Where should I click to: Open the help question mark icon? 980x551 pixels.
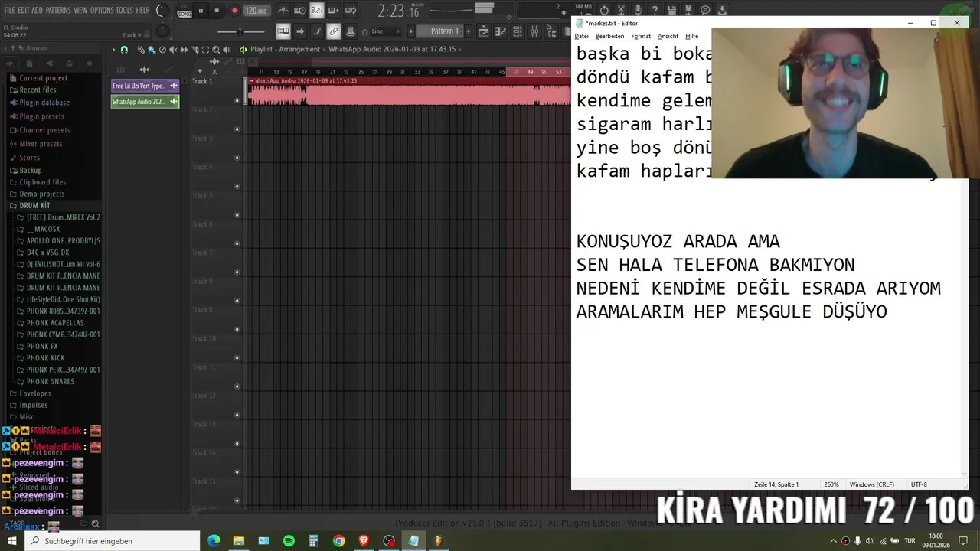(x=655, y=11)
